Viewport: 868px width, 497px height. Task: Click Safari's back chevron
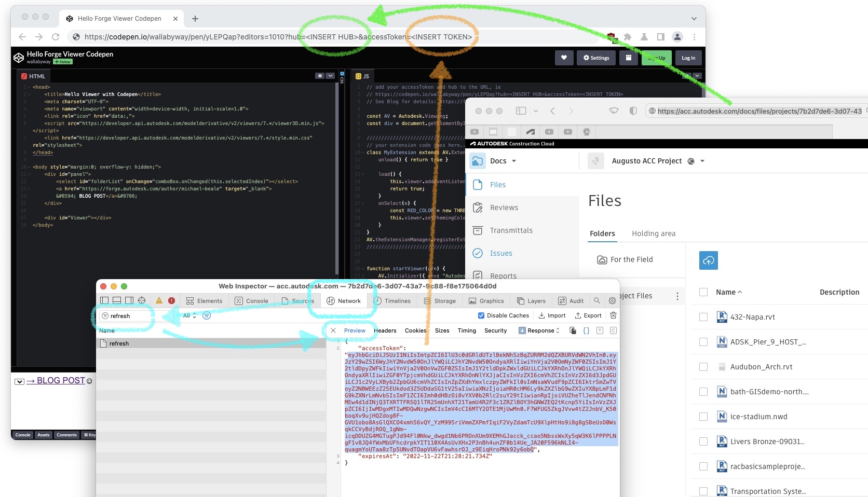pos(552,111)
